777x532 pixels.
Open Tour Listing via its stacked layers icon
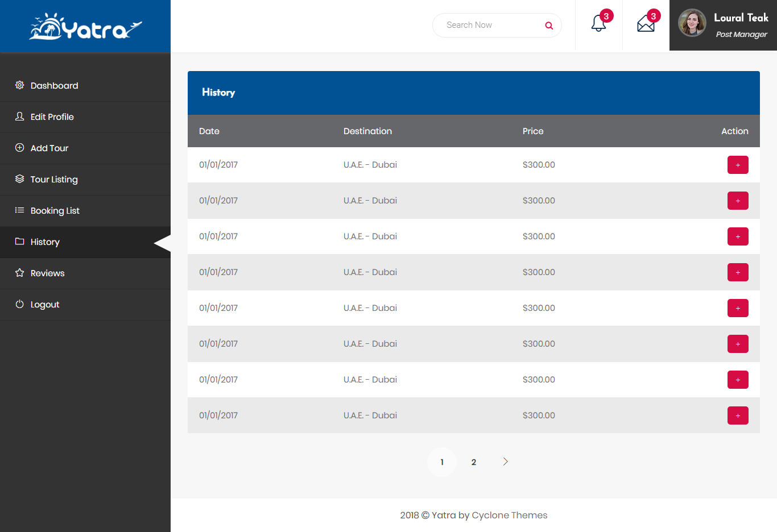(x=19, y=179)
